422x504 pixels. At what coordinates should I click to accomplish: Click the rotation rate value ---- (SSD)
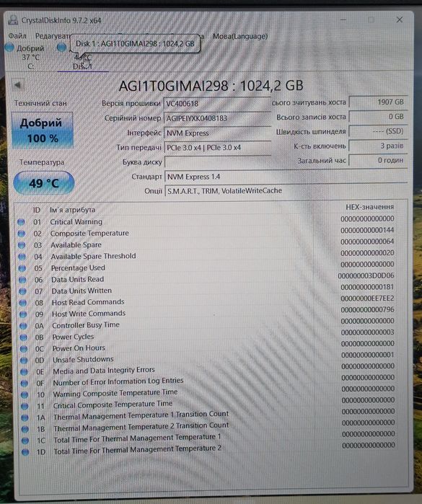pyautogui.click(x=378, y=131)
